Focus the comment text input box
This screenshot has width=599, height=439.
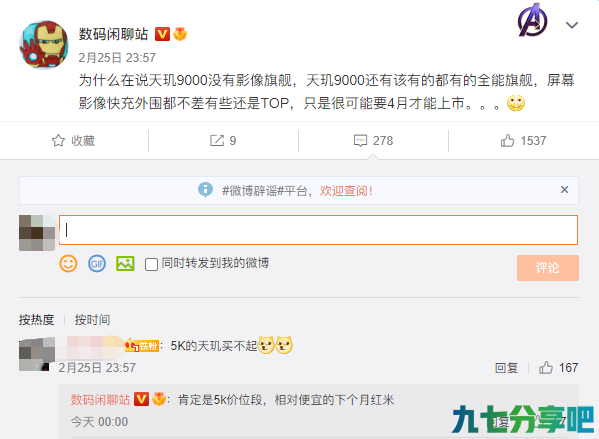click(x=318, y=230)
